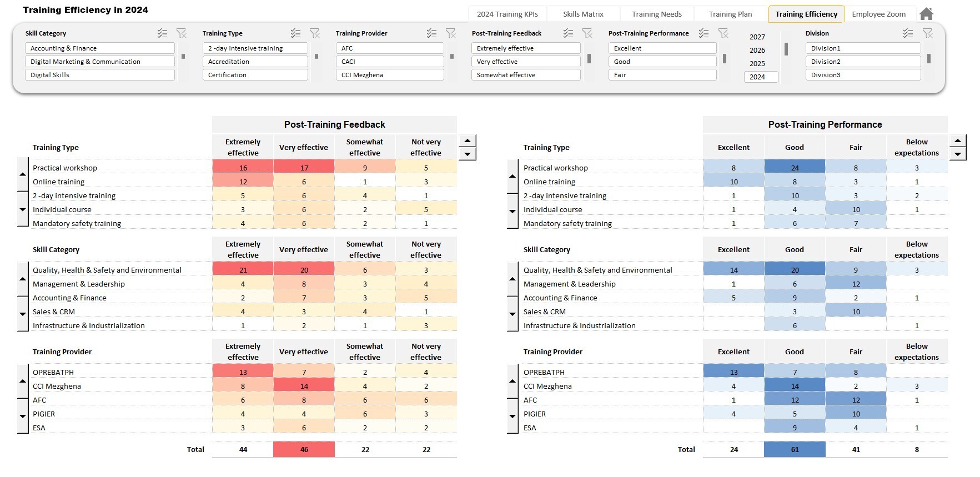This screenshot has width=980, height=477.
Task: Toggle multi-select on Skill Category slicer
Action: (x=162, y=33)
